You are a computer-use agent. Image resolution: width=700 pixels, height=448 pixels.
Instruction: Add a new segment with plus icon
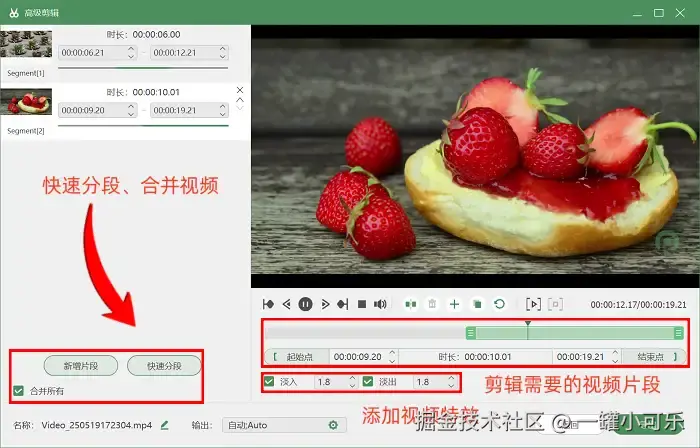[x=454, y=304]
